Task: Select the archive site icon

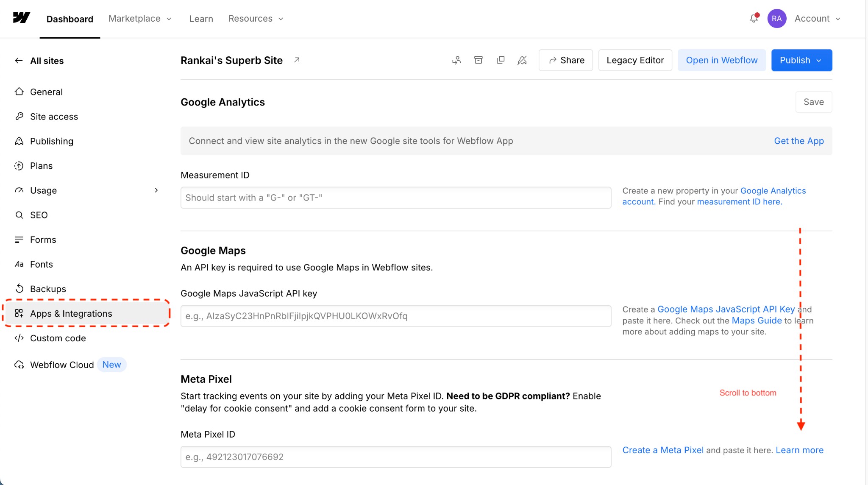Action: pos(479,60)
